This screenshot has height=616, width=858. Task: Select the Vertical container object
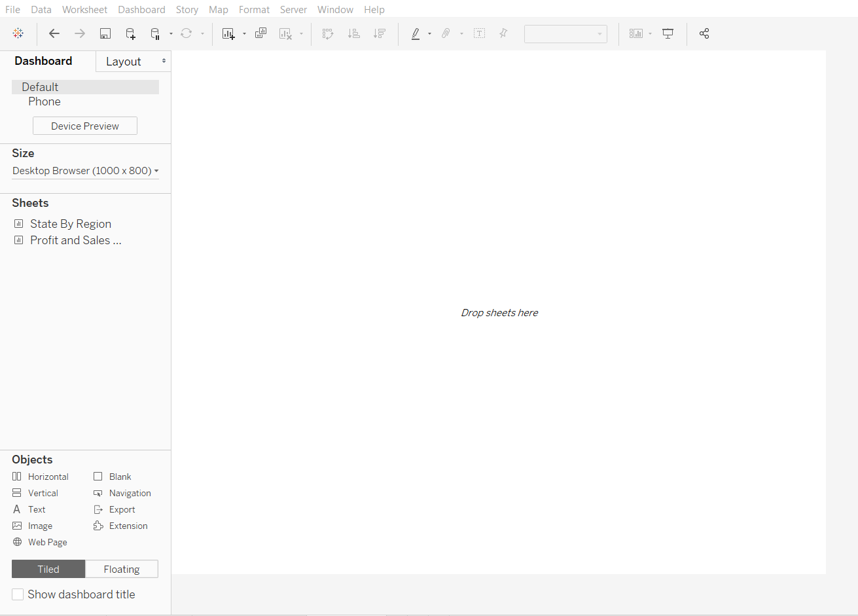tap(35, 493)
